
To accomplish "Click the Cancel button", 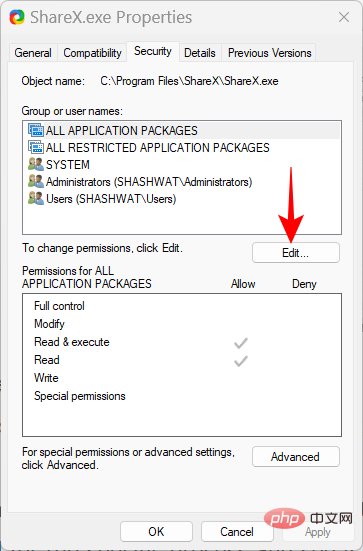I will (x=237, y=531).
